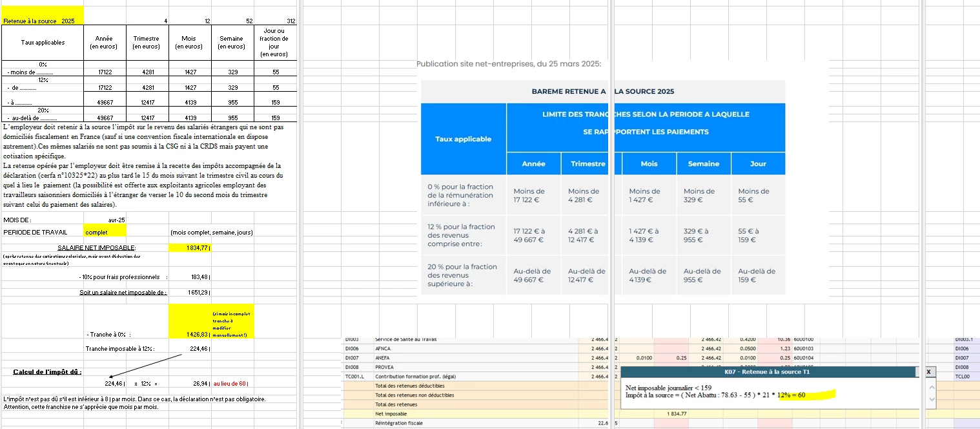Select 12417 in the '- à' row
This screenshot has width=980, height=429.
click(147, 102)
